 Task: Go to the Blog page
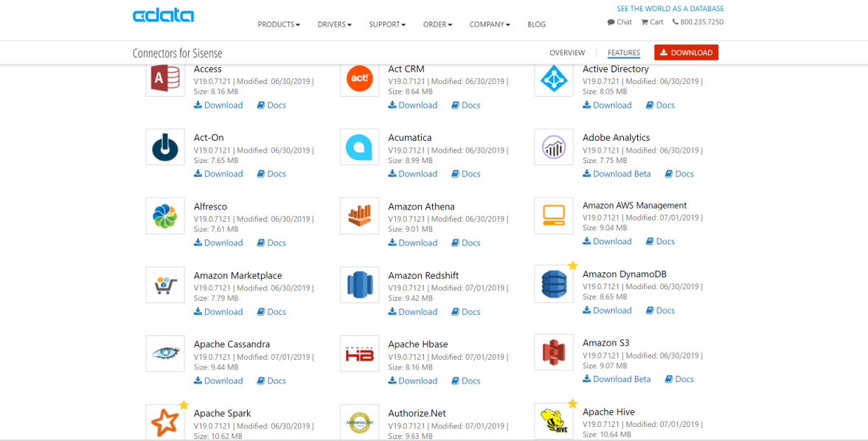(x=536, y=24)
